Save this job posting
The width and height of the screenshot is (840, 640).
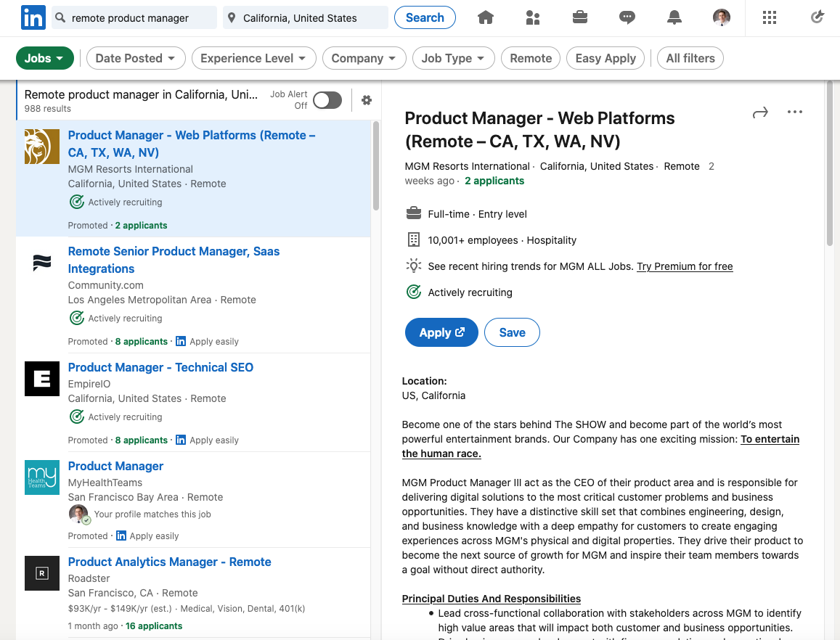pyautogui.click(x=512, y=332)
